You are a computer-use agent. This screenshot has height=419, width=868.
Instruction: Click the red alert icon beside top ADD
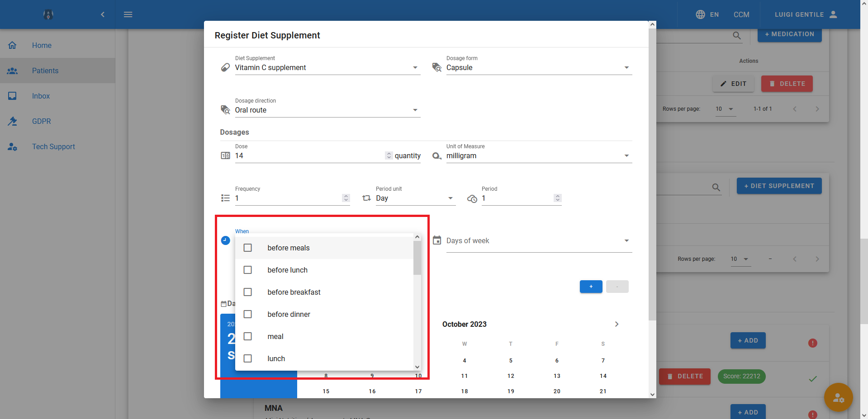[813, 343]
